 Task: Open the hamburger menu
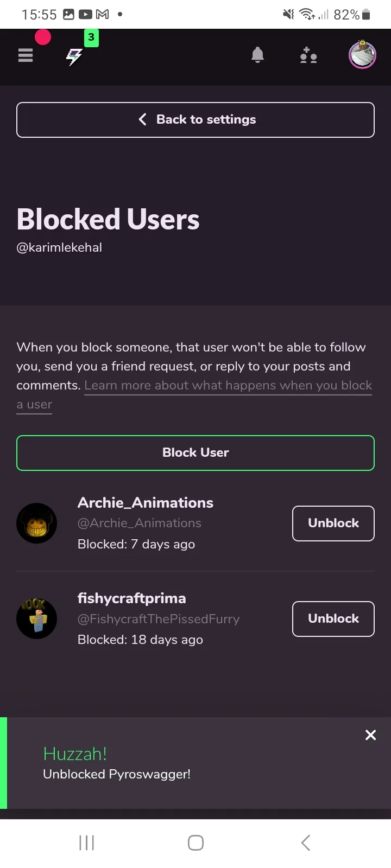coord(26,55)
